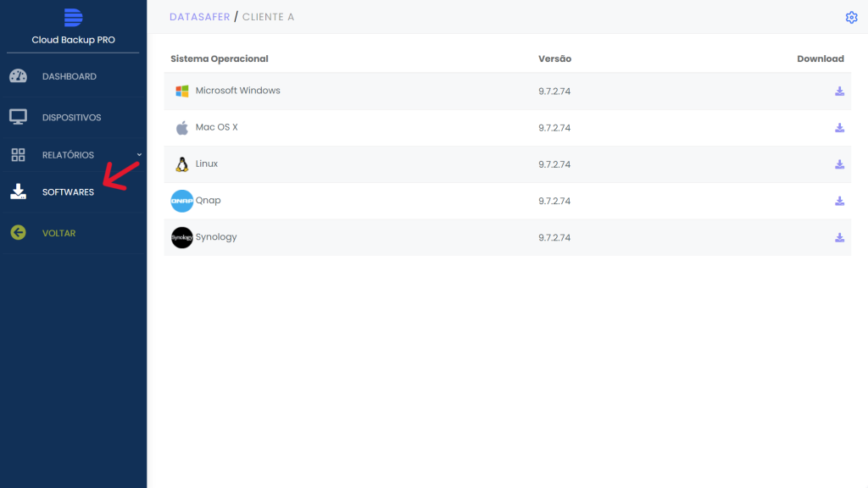The image size is (868, 488).
Task: Click the Dashboard gauge icon
Action: [x=19, y=76]
